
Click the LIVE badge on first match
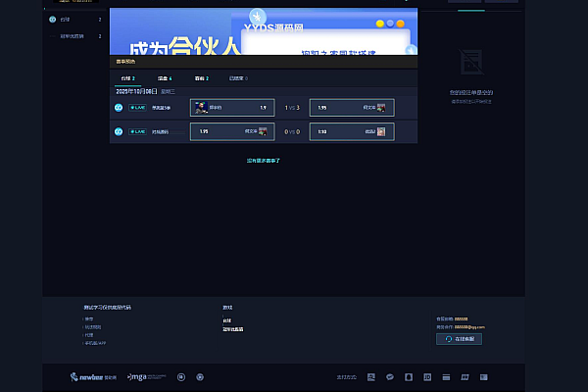(137, 107)
